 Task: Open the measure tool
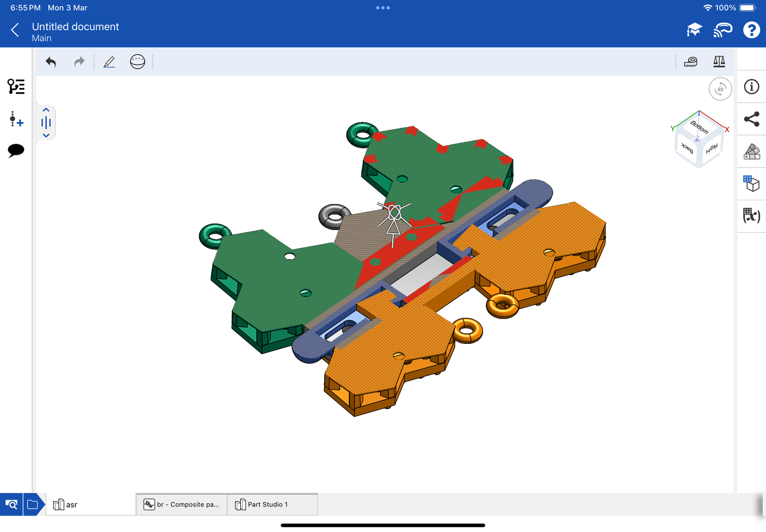[690, 62]
